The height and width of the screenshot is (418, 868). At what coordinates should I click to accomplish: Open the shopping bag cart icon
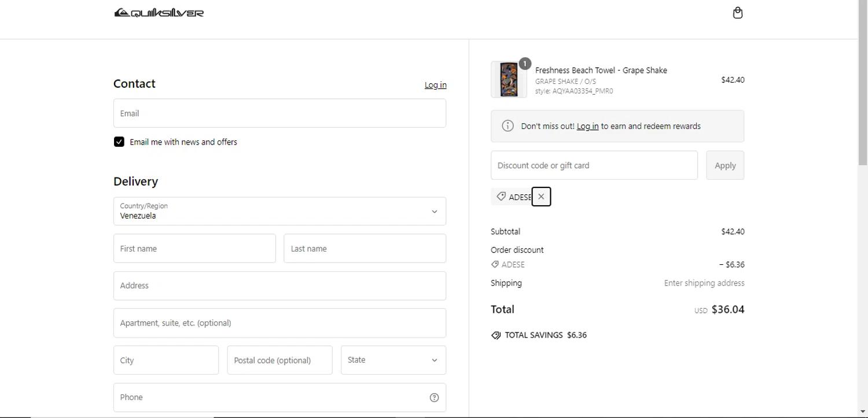pyautogui.click(x=737, y=13)
